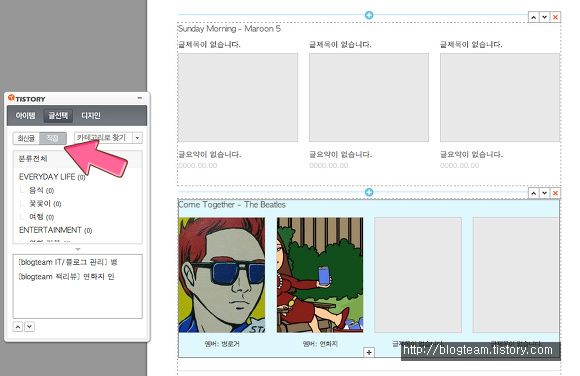Select the 꽃꽃이 subcategory
The width and height of the screenshot is (580, 376).
[45, 204]
